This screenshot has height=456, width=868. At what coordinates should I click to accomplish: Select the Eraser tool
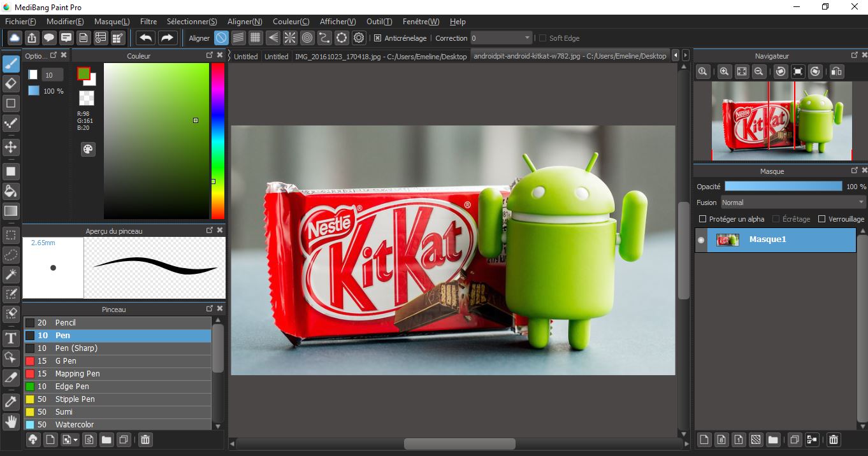click(11, 83)
